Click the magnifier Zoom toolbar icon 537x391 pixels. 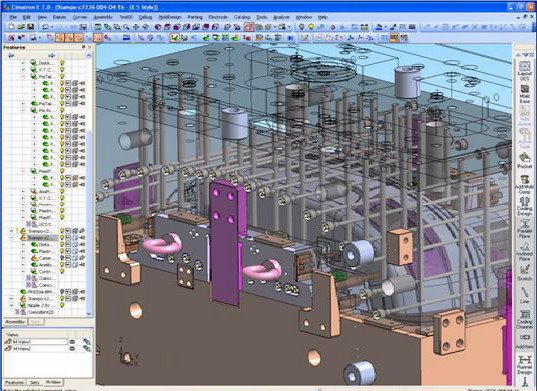(127, 27)
